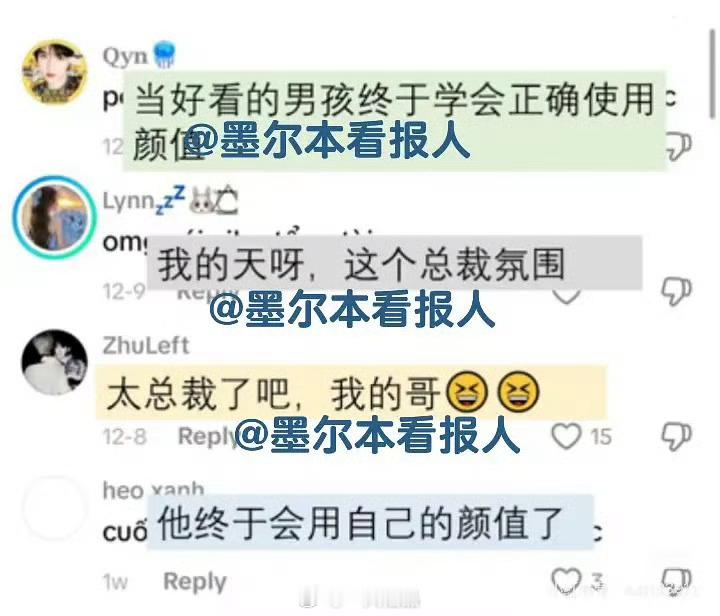This screenshot has height=616, width=720.
Task: Open Lynn username profile link
Action: click(144, 201)
